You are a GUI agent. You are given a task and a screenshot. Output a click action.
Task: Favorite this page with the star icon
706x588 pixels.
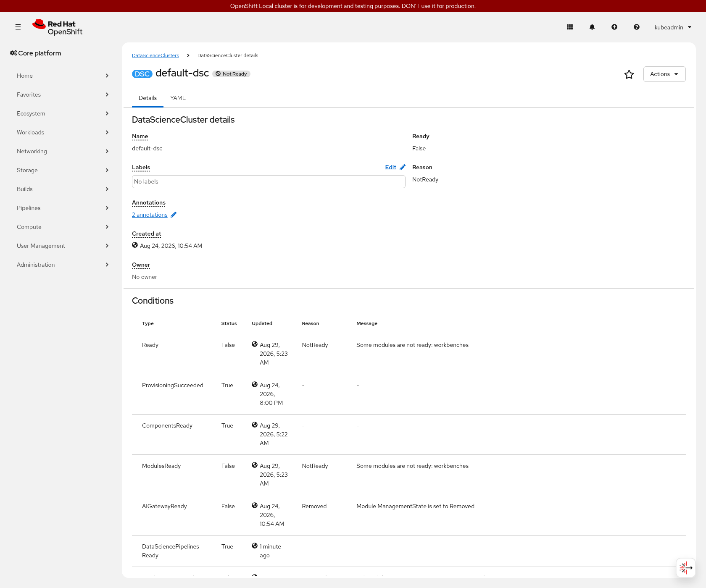coord(629,74)
